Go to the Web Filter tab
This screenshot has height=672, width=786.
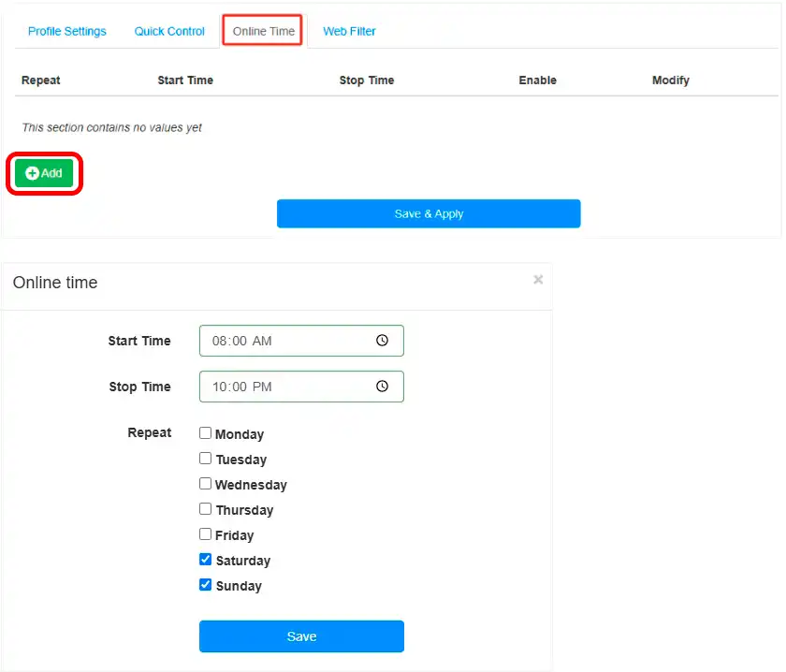click(x=349, y=31)
